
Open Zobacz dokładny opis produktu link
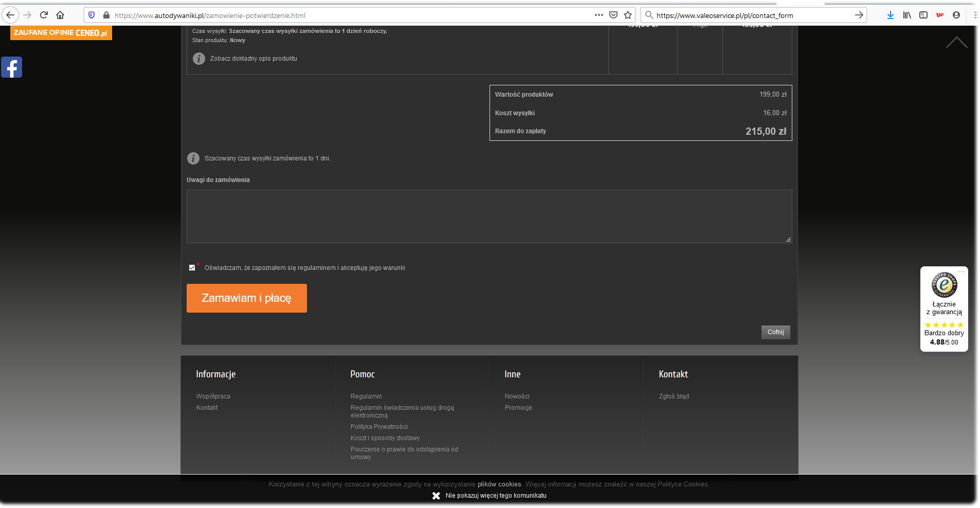click(253, 59)
